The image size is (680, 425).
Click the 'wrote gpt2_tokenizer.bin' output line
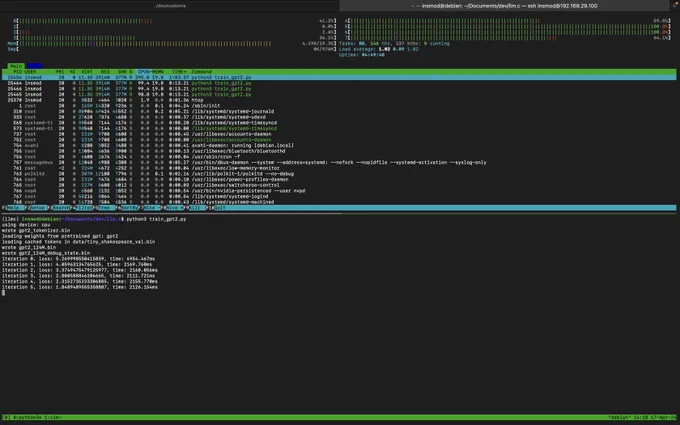coord(36,230)
